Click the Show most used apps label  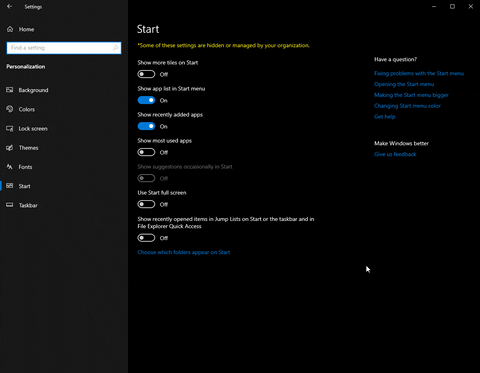164,141
